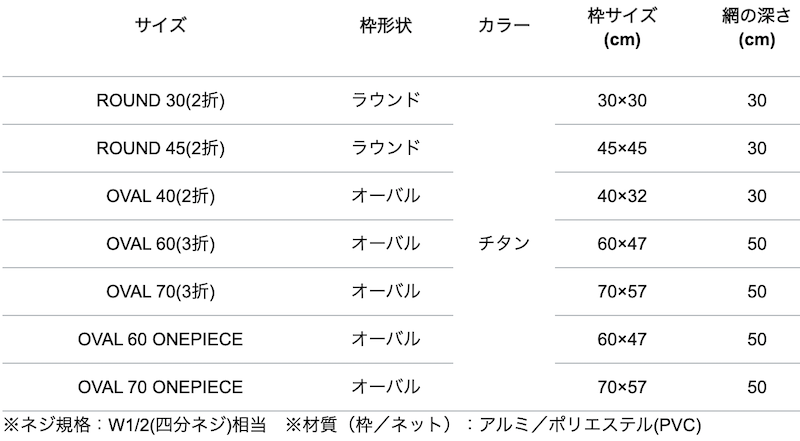Click the OVAL 70(3折) size cell
Viewport: 800px width, 441px height.
click(160, 292)
